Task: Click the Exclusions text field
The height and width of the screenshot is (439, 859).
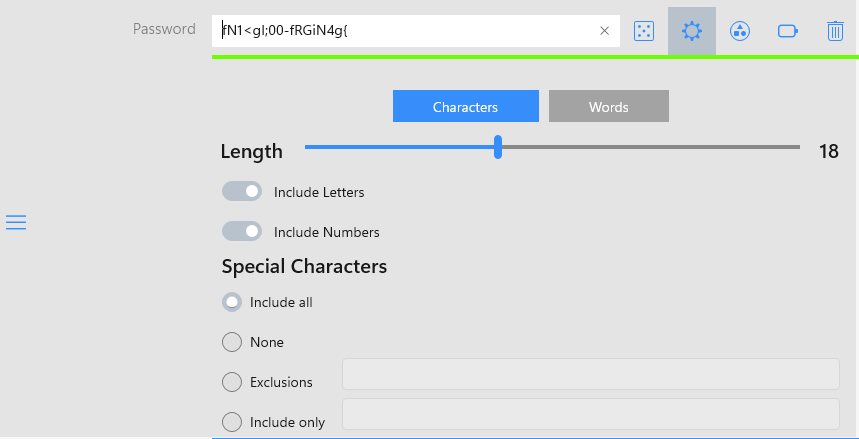Action: tap(591, 374)
